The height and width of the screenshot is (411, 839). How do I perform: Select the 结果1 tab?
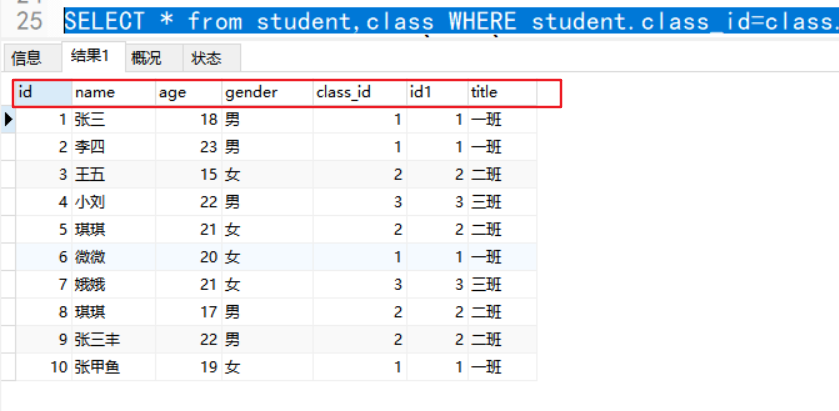[93, 57]
